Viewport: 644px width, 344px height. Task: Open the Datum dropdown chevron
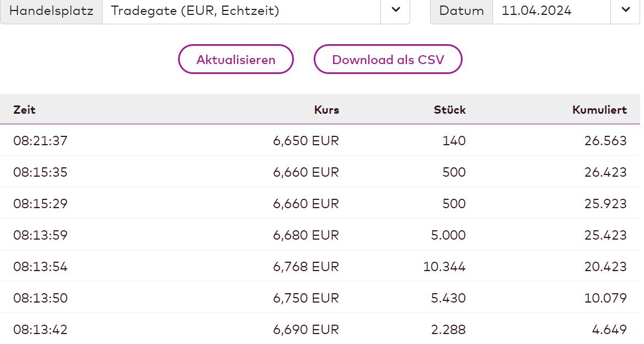(625, 10)
